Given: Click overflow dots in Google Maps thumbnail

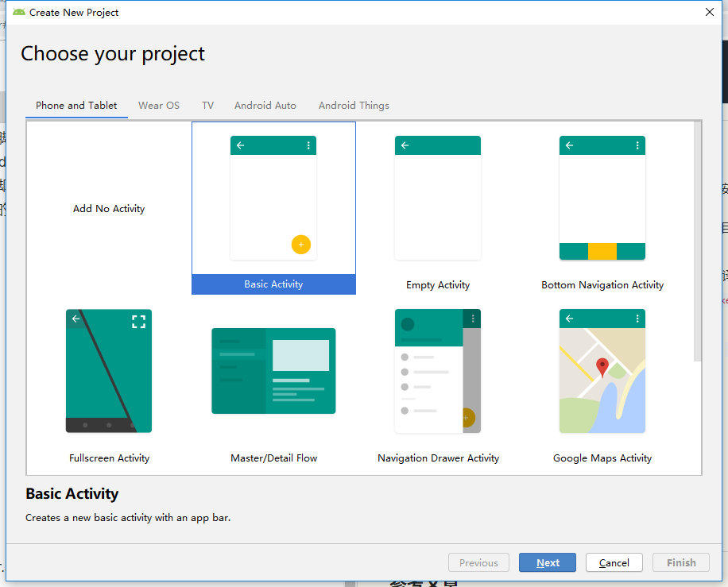Looking at the screenshot, I should click(637, 319).
